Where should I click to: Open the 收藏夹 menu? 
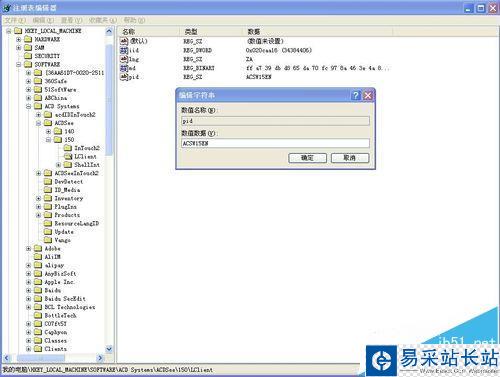click(103, 20)
